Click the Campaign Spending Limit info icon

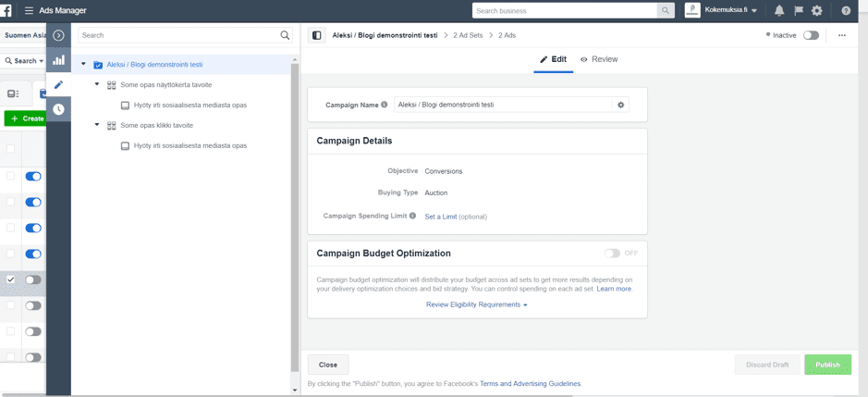click(412, 216)
